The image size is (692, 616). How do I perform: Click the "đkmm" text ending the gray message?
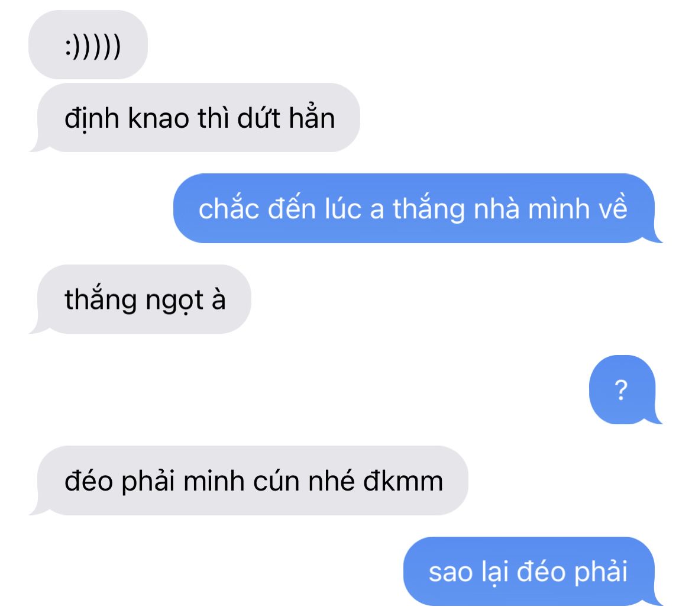coord(403,480)
